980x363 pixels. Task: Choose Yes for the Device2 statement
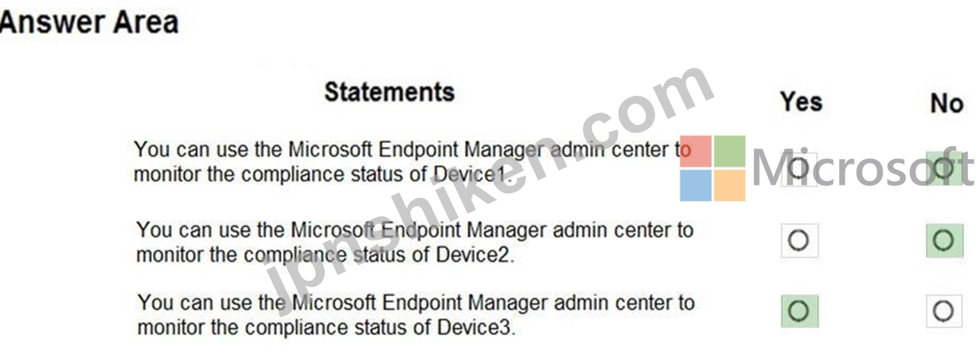tap(799, 240)
